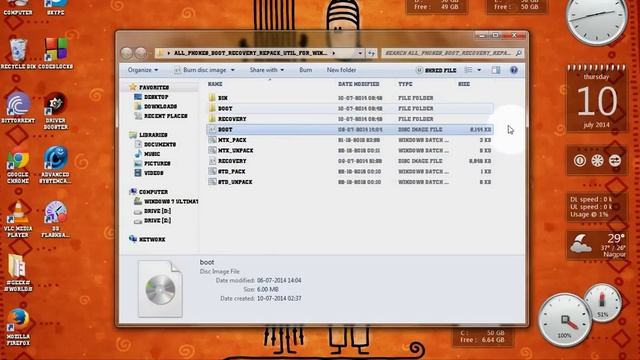This screenshot has height=360, width=640.
Task: Click the Explorer Back navigation button
Action: coord(127,53)
